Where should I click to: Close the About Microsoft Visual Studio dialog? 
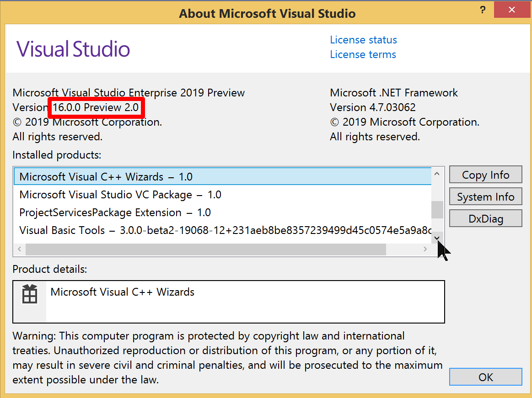512,10
